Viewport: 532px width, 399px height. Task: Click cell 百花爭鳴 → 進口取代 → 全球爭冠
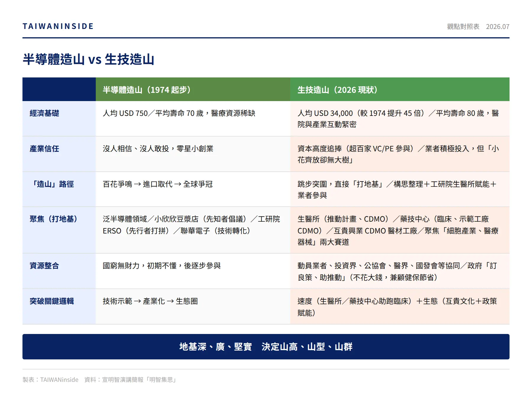[193, 189]
